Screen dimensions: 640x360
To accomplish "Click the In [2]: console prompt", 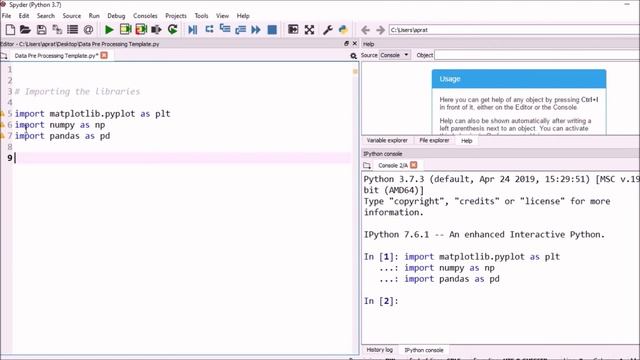I will coord(381,301).
